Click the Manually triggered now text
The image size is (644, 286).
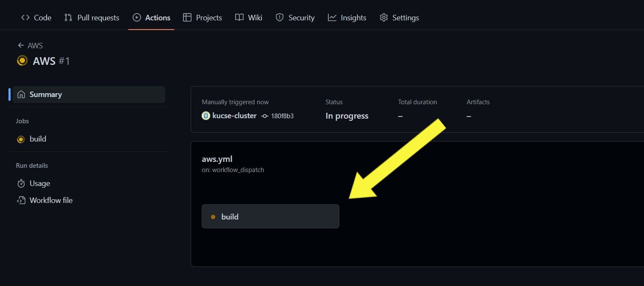235,102
